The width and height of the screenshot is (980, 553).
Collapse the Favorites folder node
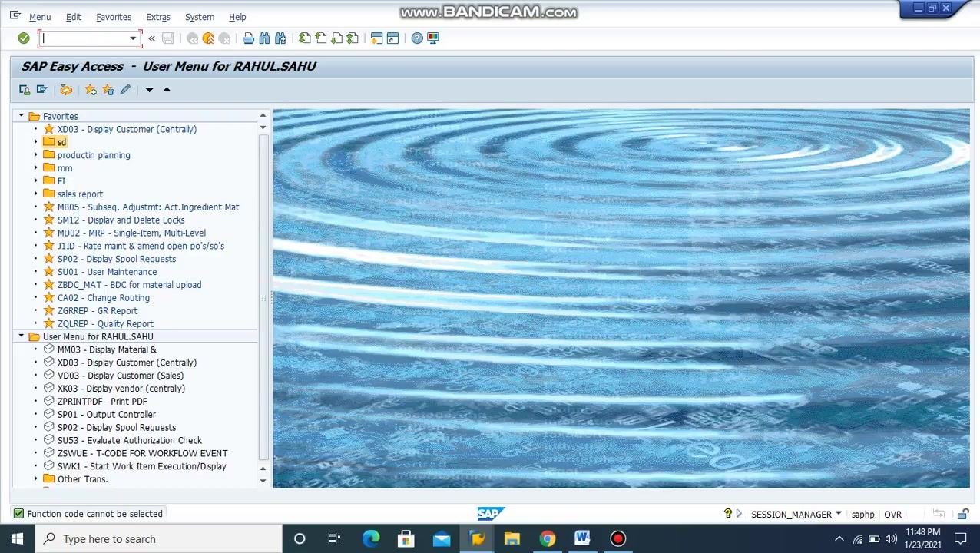[x=22, y=116]
